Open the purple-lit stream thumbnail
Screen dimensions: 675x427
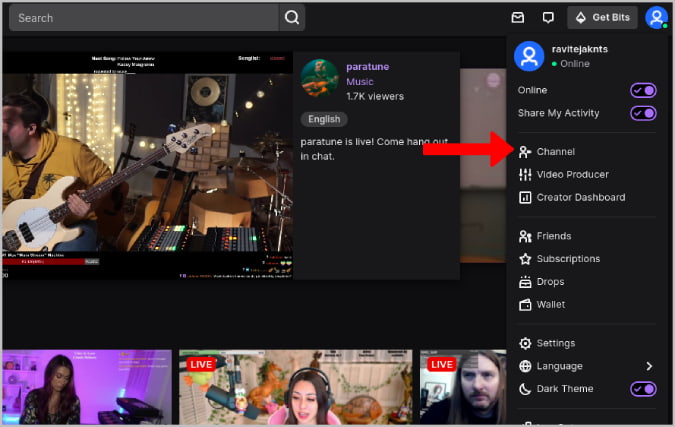tap(87, 387)
